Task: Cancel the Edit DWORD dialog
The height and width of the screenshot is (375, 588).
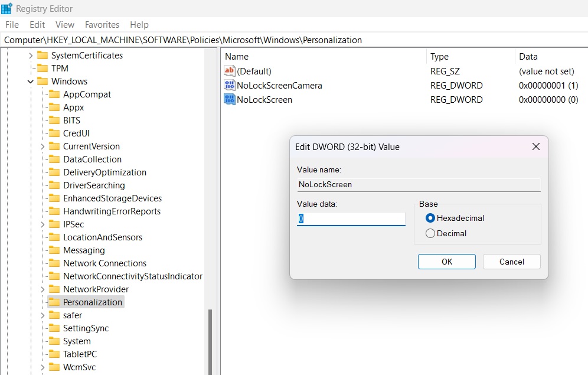Action: click(511, 261)
